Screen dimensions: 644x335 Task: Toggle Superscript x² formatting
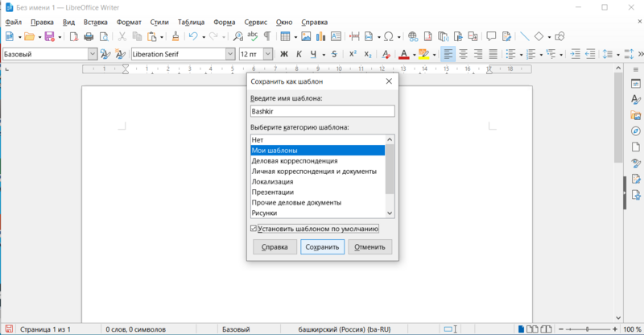coord(353,54)
